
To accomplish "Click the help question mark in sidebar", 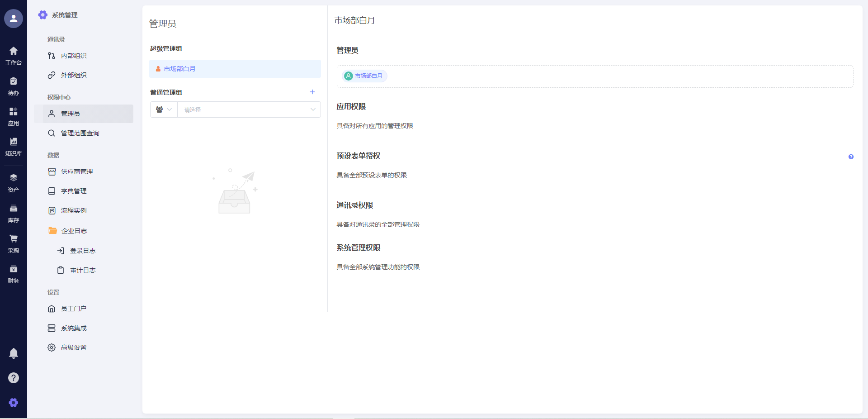I will pyautogui.click(x=14, y=378).
